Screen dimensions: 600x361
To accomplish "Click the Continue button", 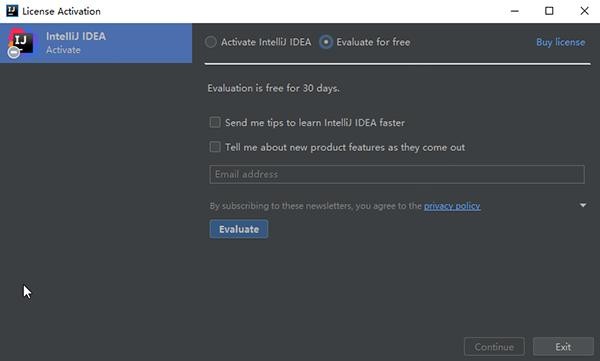I will coord(494,347).
